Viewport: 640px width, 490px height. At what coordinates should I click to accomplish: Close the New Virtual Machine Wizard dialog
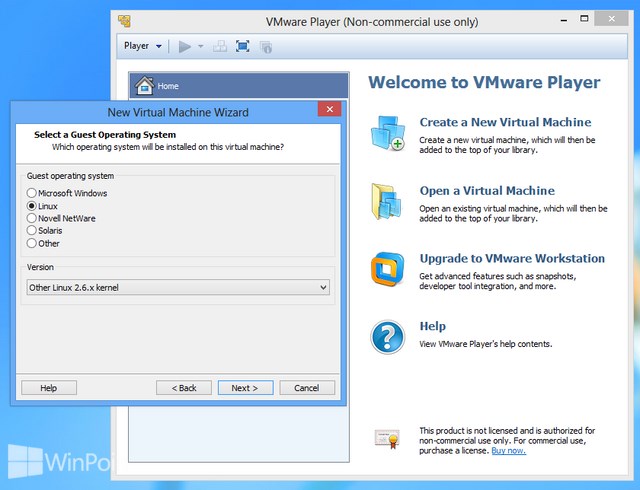tap(329, 109)
